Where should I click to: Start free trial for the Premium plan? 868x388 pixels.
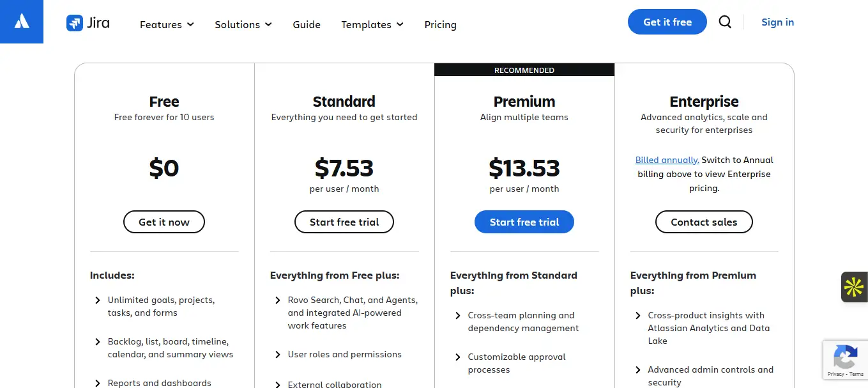point(524,222)
